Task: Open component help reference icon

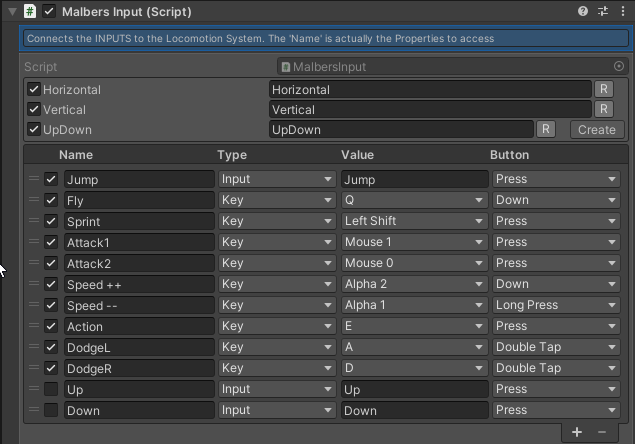Action: (x=583, y=11)
